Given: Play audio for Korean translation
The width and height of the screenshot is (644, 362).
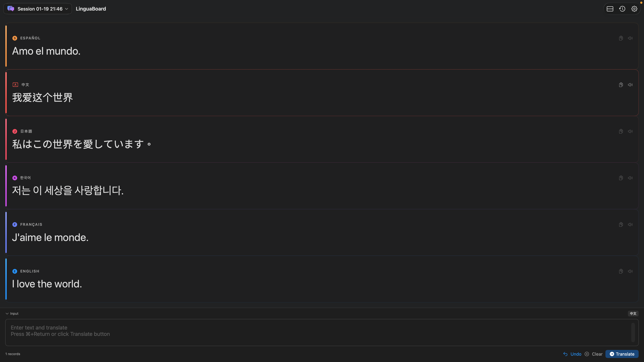Looking at the screenshot, I should tap(630, 178).
